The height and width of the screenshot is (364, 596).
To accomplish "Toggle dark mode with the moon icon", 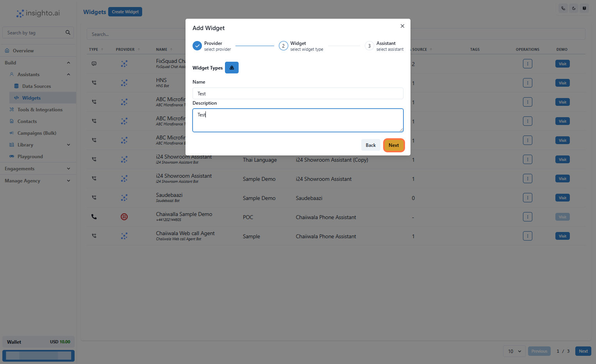I will click(x=574, y=8).
